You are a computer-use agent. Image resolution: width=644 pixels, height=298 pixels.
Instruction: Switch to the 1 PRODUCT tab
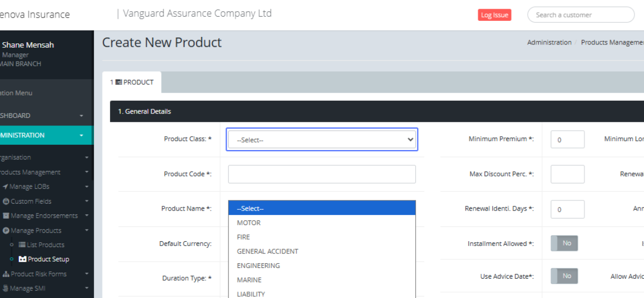pyautogui.click(x=132, y=83)
